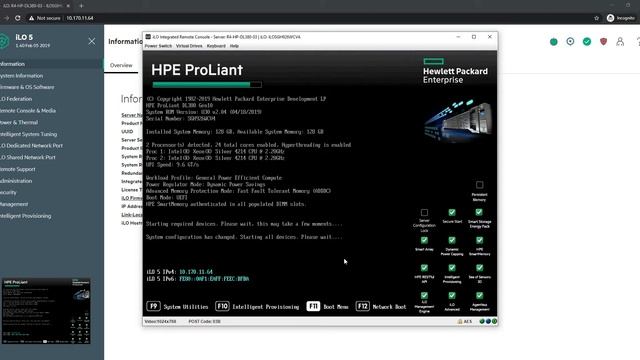Open the Help menu in remote console
This screenshot has height=360, width=640.
click(x=234, y=46)
